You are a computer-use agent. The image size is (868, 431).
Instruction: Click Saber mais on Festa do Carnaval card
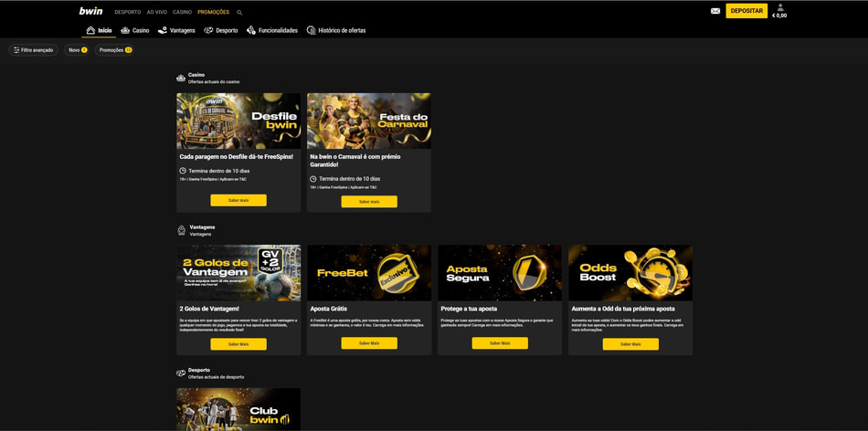click(369, 202)
